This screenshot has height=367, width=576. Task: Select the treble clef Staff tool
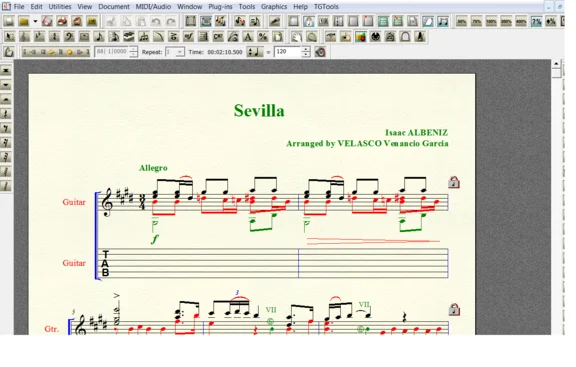pyautogui.click(x=25, y=37)
